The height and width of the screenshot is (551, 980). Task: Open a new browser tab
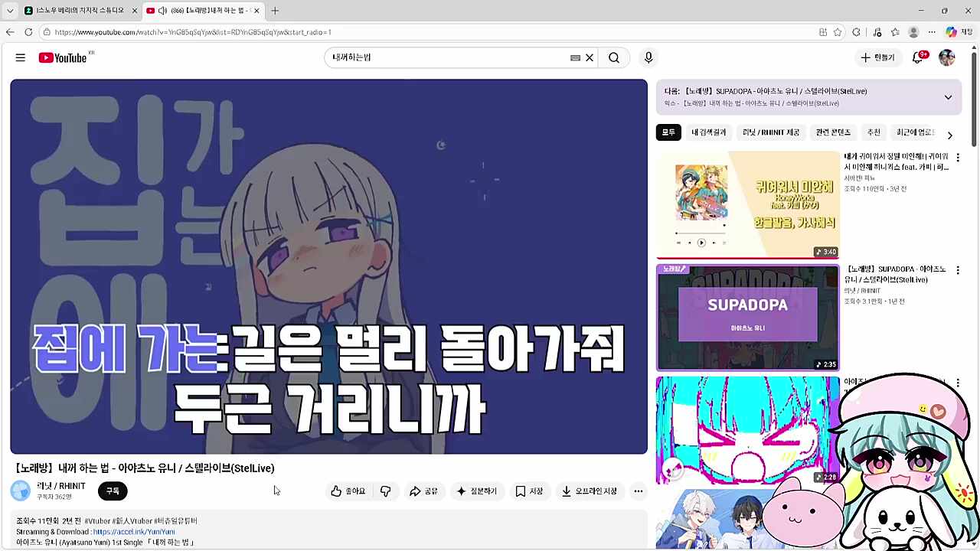pyautogui.click(x=275, y=11)
